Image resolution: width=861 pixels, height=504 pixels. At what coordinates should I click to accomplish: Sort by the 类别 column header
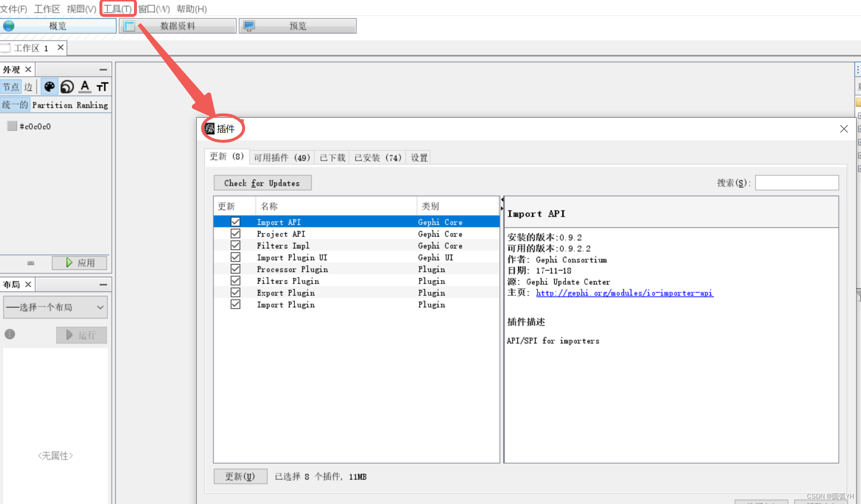coord(457,206)
